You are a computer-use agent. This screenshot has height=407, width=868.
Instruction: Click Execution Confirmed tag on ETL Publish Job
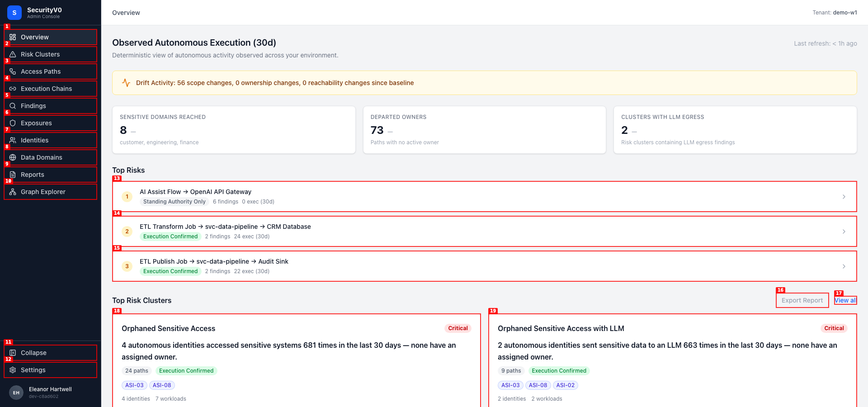point(170,271)
